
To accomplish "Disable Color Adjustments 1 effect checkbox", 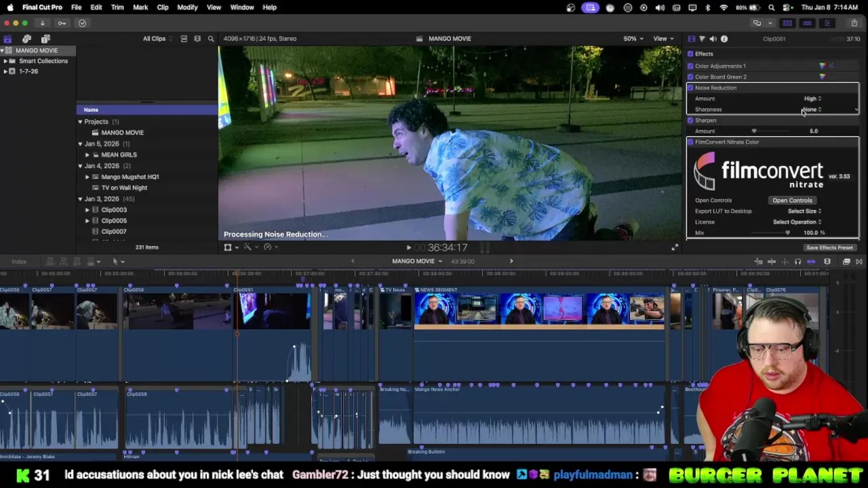I will (690, 66).
